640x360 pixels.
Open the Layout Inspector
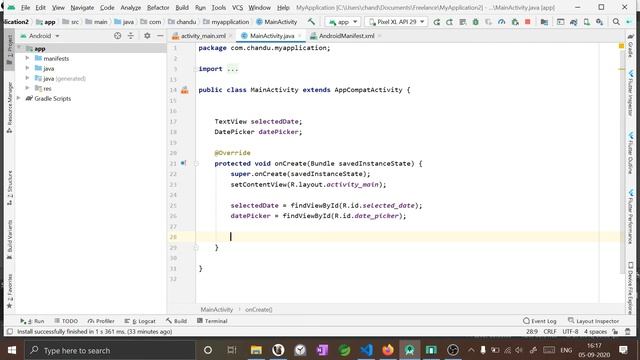pyautogui.click(x=593, y=321)
